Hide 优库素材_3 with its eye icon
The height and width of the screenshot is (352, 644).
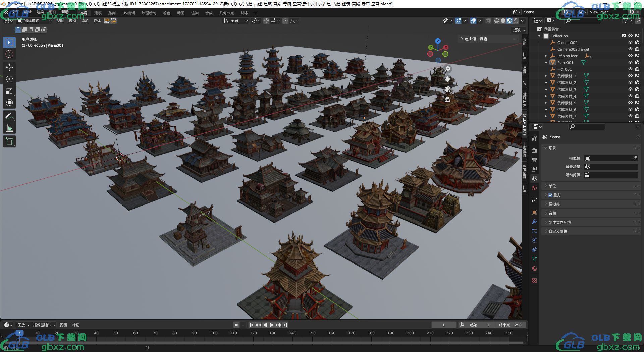[x=630, y=90]
